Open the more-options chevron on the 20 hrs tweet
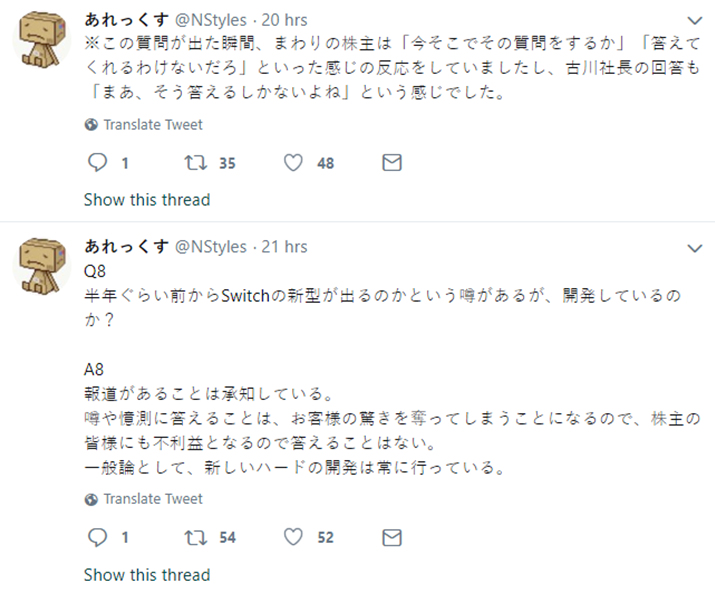Image resolution: width=715 pixels, height=591 pixels. pyautogui.click(x=696, y=19)
